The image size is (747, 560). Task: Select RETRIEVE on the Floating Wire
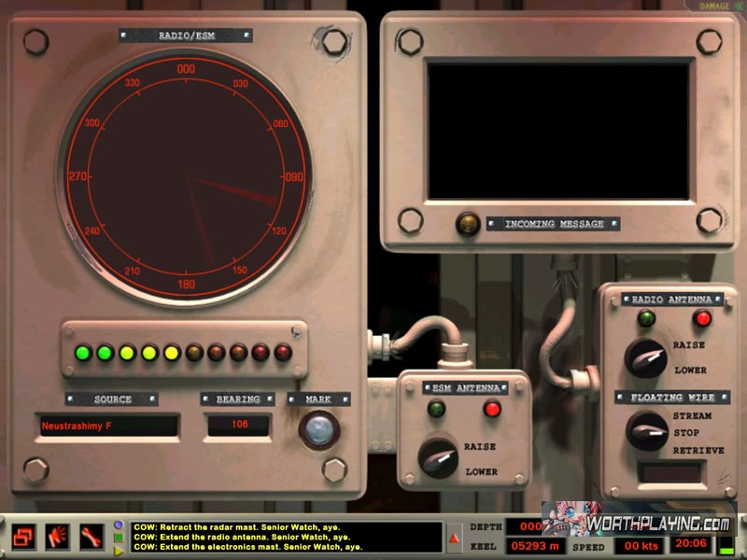[698, 451]
